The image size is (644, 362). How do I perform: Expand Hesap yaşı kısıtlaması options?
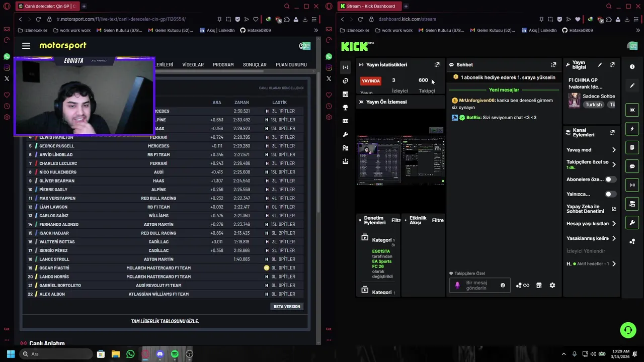614,224
